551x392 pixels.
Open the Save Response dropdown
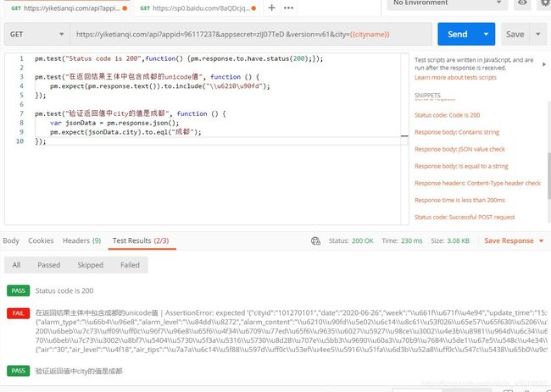[x=514, y=240]
